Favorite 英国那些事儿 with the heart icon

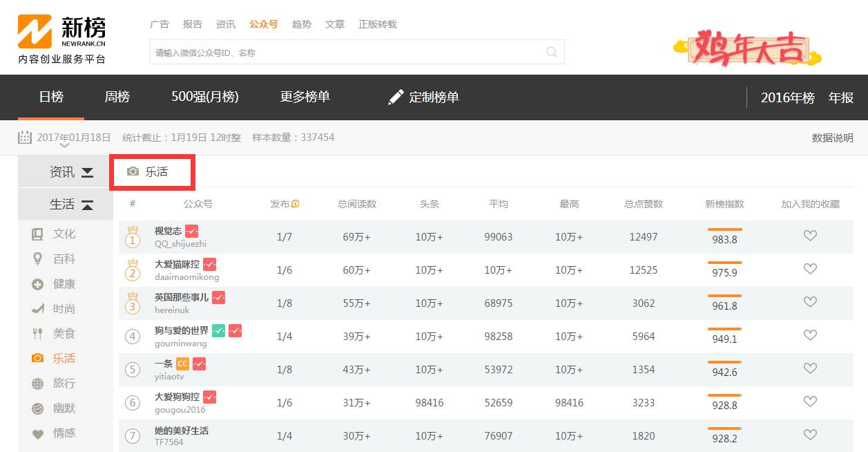pyautogui.click(x=811, y=302)
